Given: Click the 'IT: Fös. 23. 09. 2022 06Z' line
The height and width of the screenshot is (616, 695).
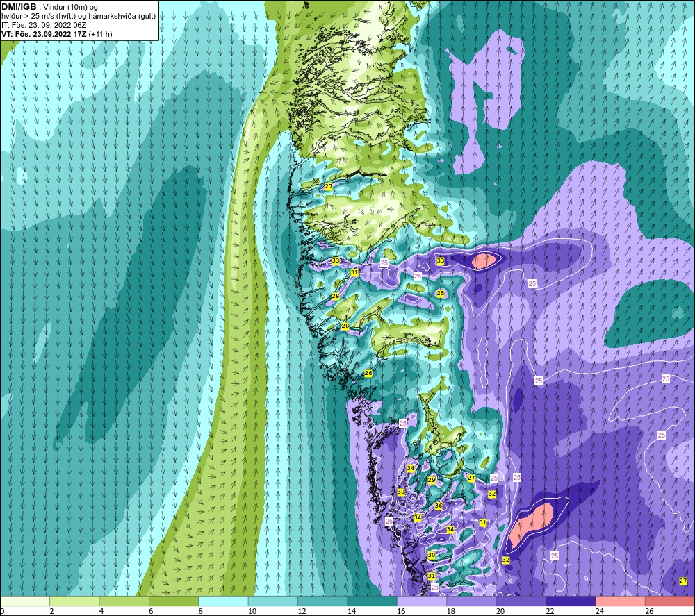Looking at the screenshot, I should [x=44, y=25].
